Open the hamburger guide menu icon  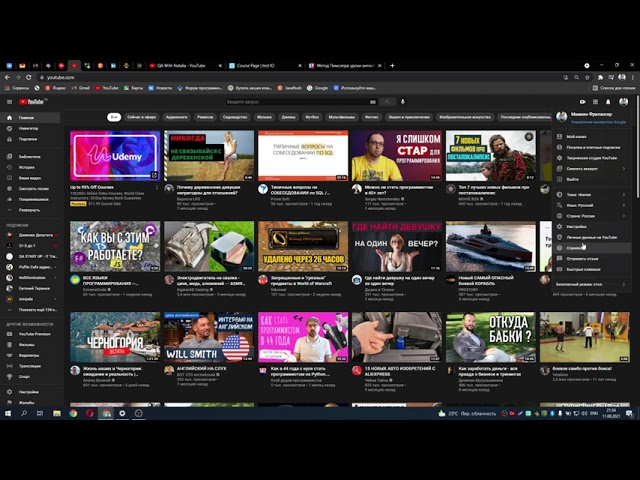[9, 102]
